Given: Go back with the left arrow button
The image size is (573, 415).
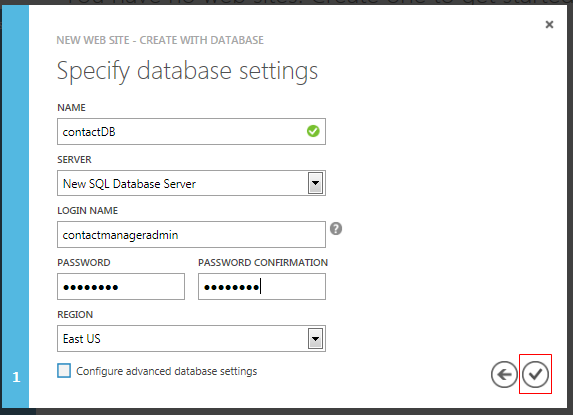Looking at the screenshot, I should pyautogui.click(x=504, y=374).
